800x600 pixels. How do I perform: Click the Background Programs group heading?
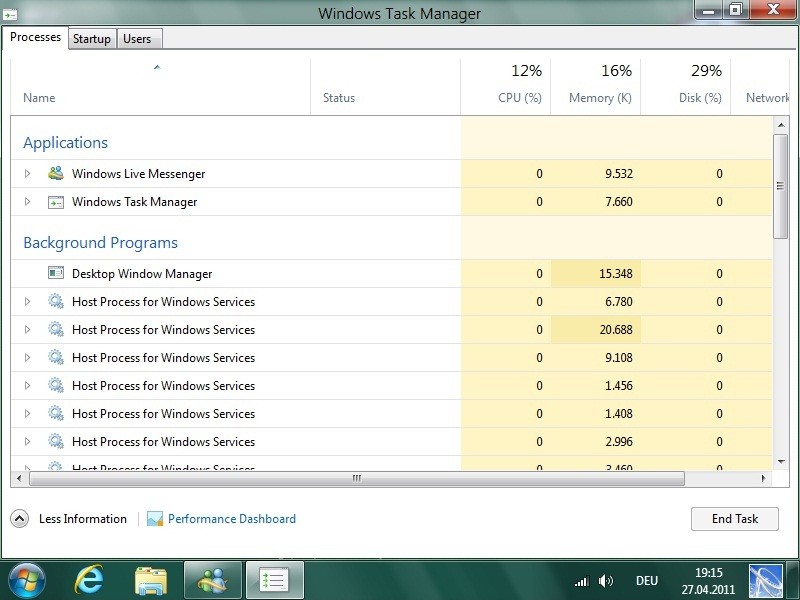click(101, 243)
